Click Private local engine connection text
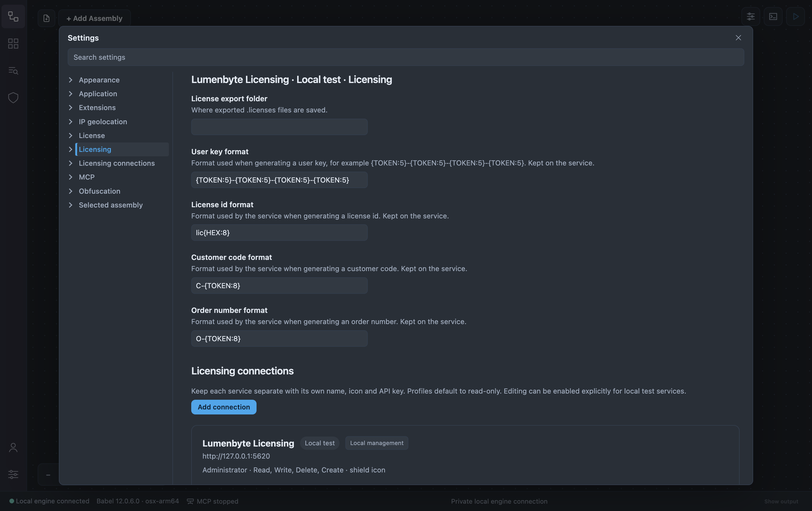 coord(499,501)
